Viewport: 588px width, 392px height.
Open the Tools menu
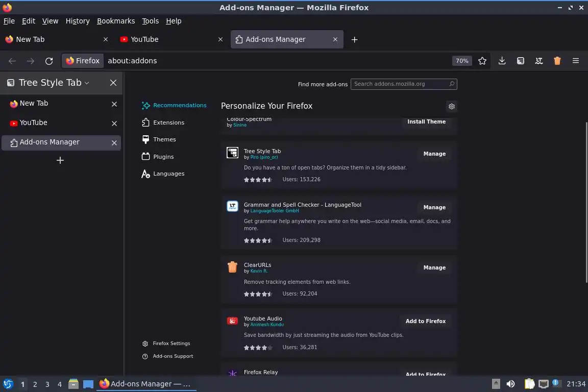click(151, 21)
